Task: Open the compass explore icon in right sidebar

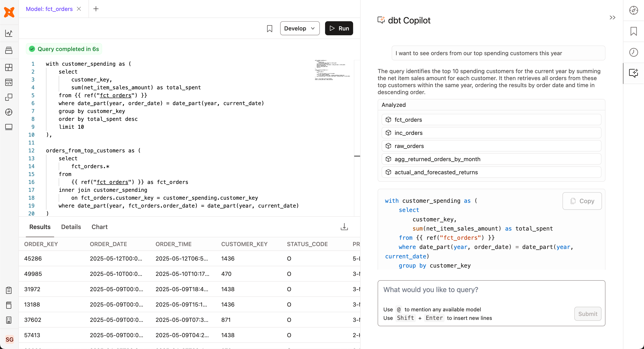Action: click(633, 11)
